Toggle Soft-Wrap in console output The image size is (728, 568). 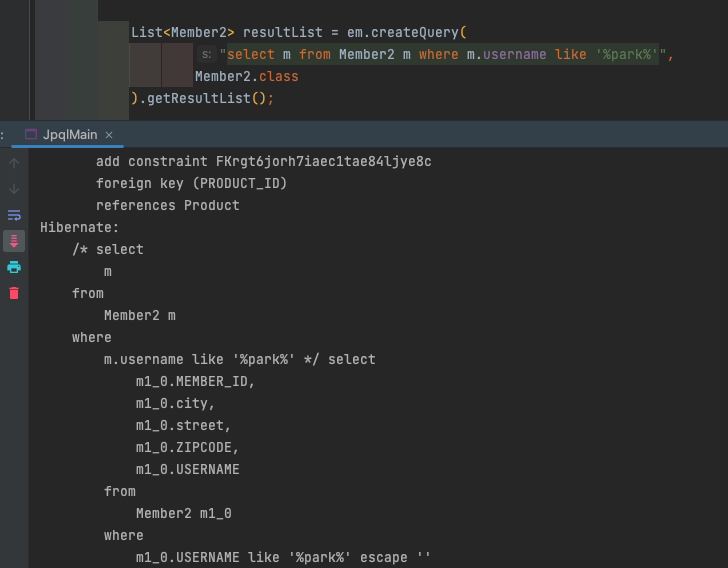tap(14, 215)
